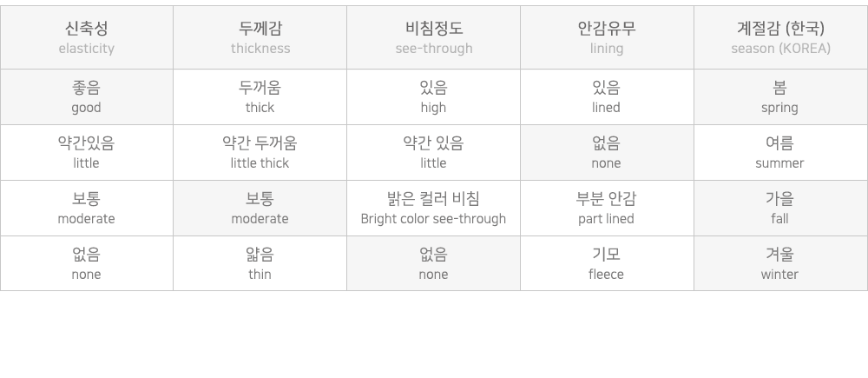Select the thickness column header
This screenshot has height=378, width=868.
[x=260, y=37]
